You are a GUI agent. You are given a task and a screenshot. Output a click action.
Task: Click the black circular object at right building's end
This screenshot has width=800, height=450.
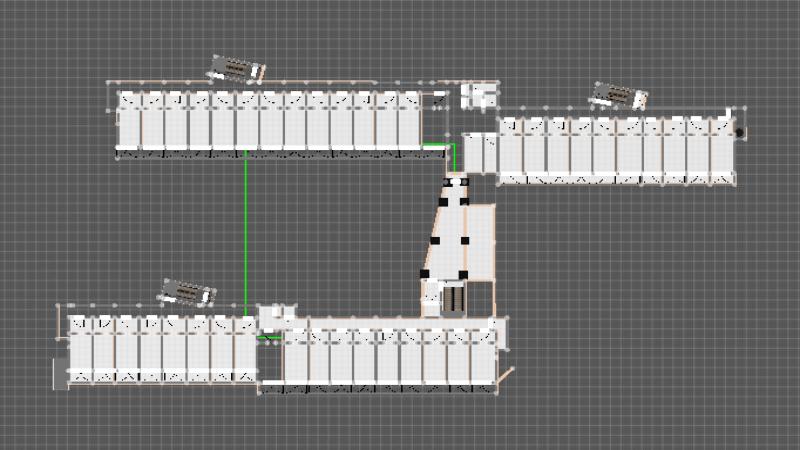(x=741, y=132)
